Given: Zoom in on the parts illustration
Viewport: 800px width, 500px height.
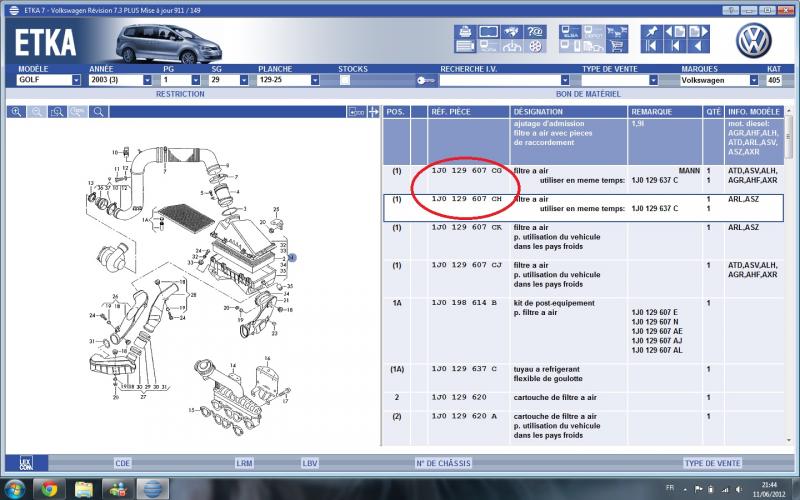Looking at the screenshot, I should [16, 112].
